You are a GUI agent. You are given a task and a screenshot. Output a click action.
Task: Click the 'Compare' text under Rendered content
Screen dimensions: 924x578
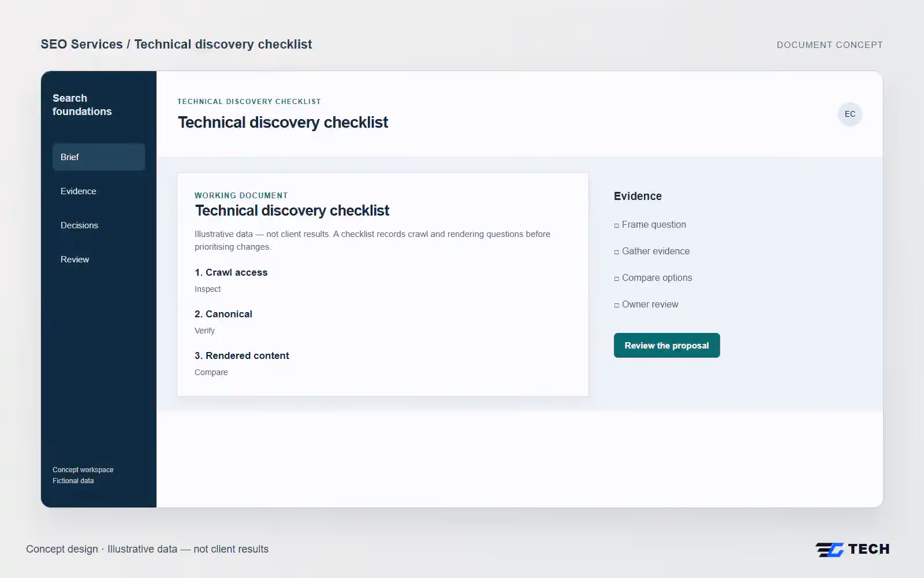click(x=211, y=372)
